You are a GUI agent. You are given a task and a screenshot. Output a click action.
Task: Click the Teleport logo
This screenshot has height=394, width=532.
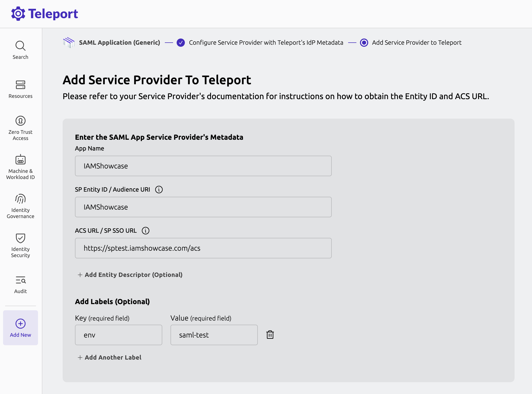pos(44,13)
